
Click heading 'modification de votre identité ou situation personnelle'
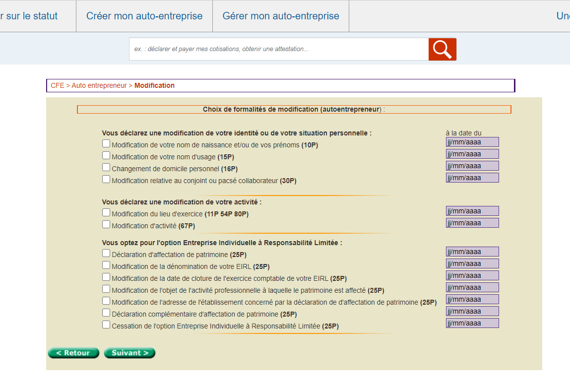click(237, 133)
